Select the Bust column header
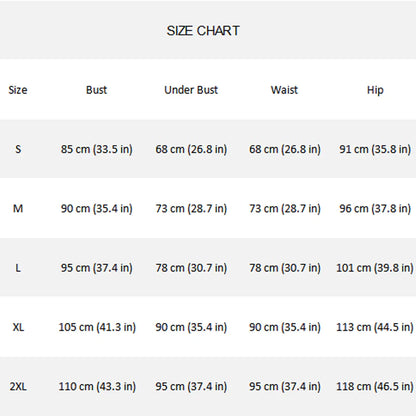The image size is (416, 416). [96, 90]
